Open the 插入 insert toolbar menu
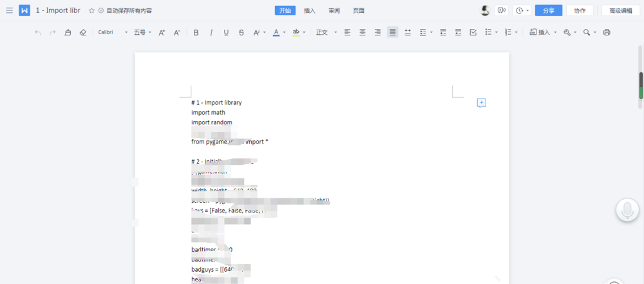 [543, 32]
